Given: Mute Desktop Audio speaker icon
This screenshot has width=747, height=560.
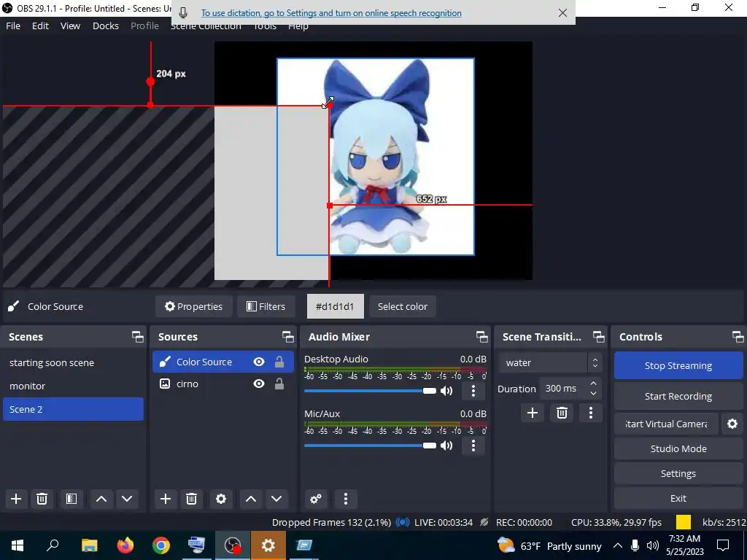Looking at the screenshot, I should [x=446, y=391].
